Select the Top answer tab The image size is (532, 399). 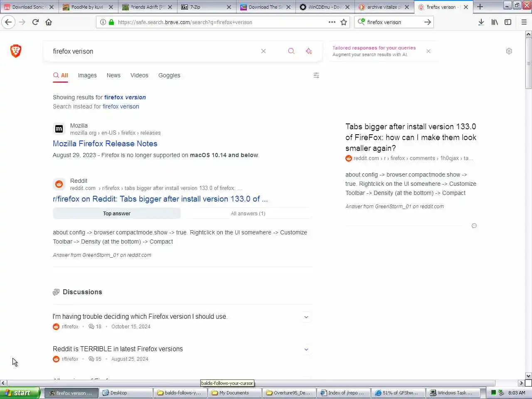(117, 213)
